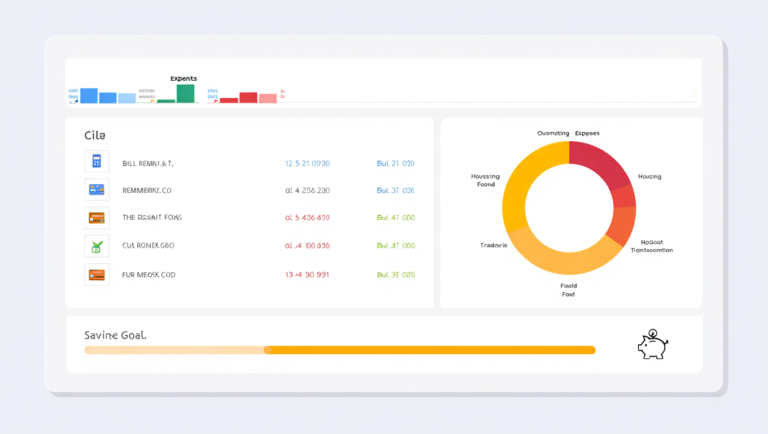Select the red Housing donut segment
768x434 pixels.
[599, 161]
